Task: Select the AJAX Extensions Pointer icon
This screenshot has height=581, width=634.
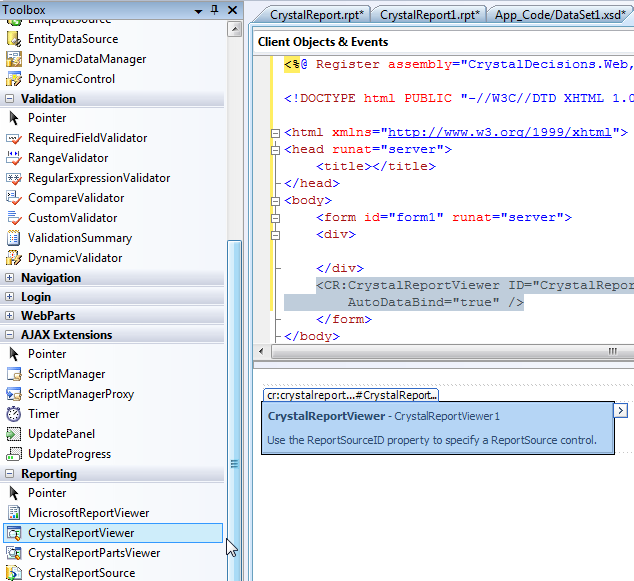Action: [x=13, y=354]
